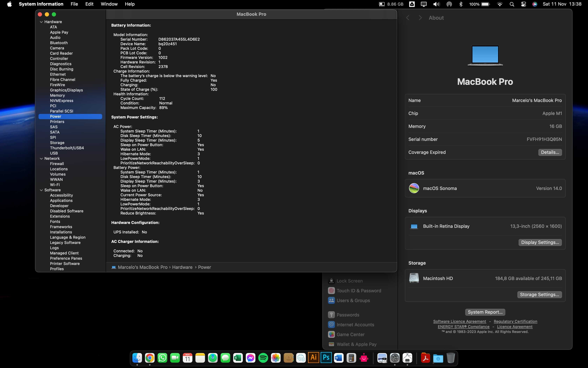The width and height of the screenshot is (588, 368).
Task: Open Microsoft Word from the Dock
Action: point(339,358)
